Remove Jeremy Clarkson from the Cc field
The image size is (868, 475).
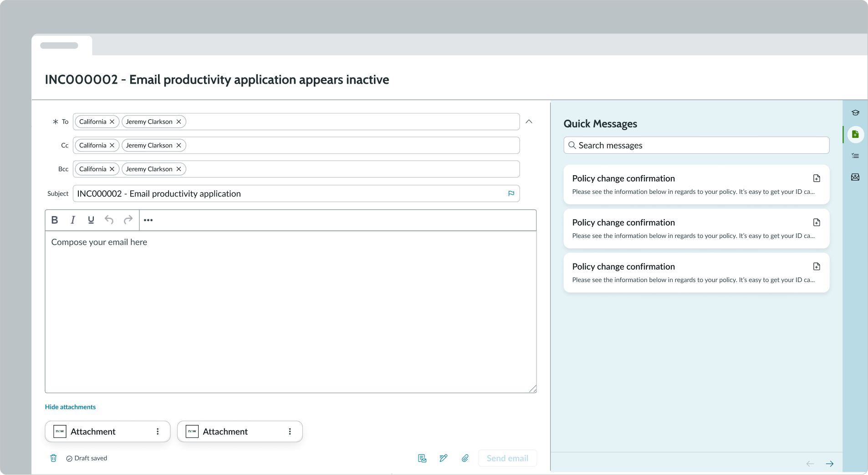(x=179, y=146)
